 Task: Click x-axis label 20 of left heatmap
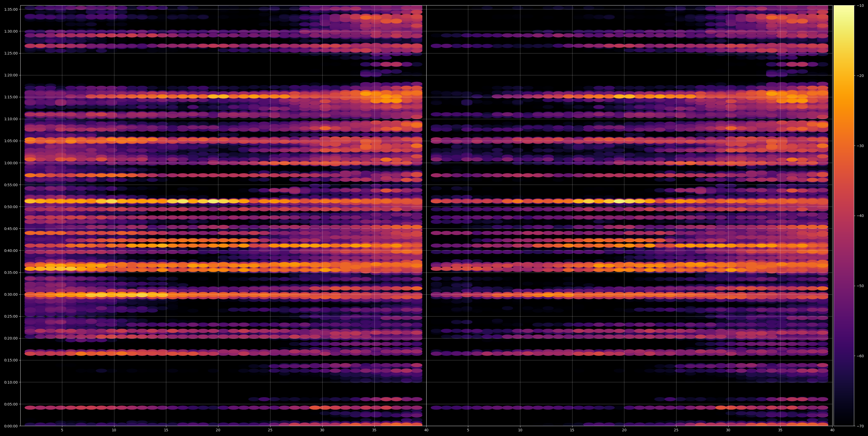pos(218,430)
